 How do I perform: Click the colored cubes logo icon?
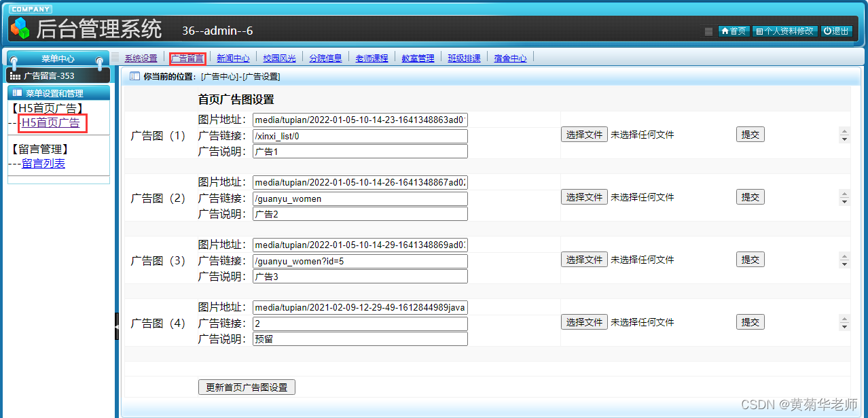(20, 29)
